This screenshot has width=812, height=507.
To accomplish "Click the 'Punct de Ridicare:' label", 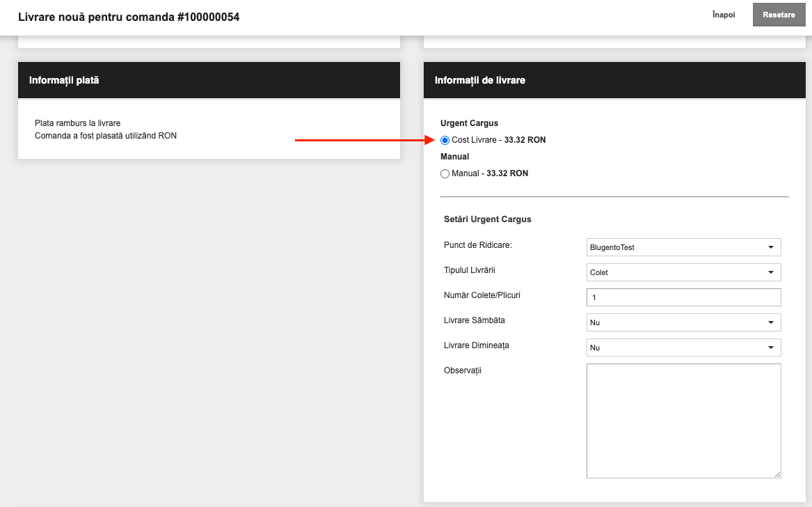I will 478,245.
